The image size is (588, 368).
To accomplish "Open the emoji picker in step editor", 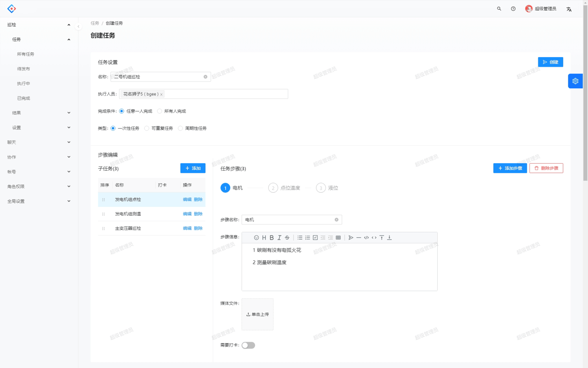I will (256, 238).
